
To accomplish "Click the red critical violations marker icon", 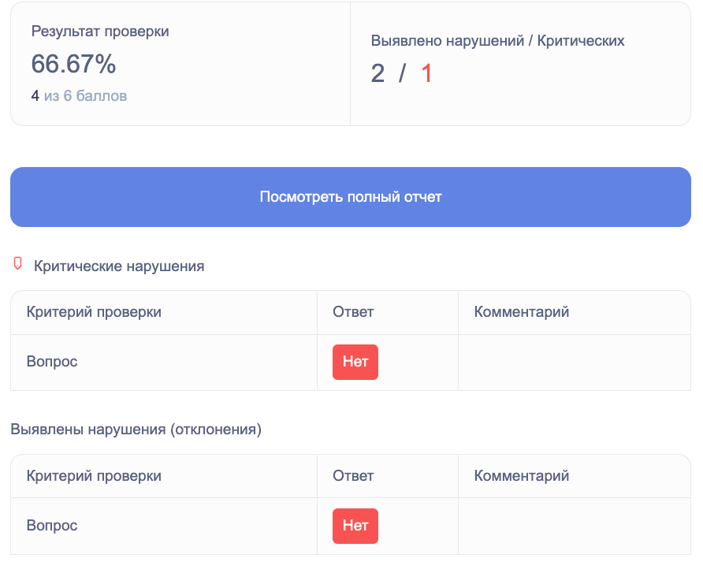I will tap(18, 264).
